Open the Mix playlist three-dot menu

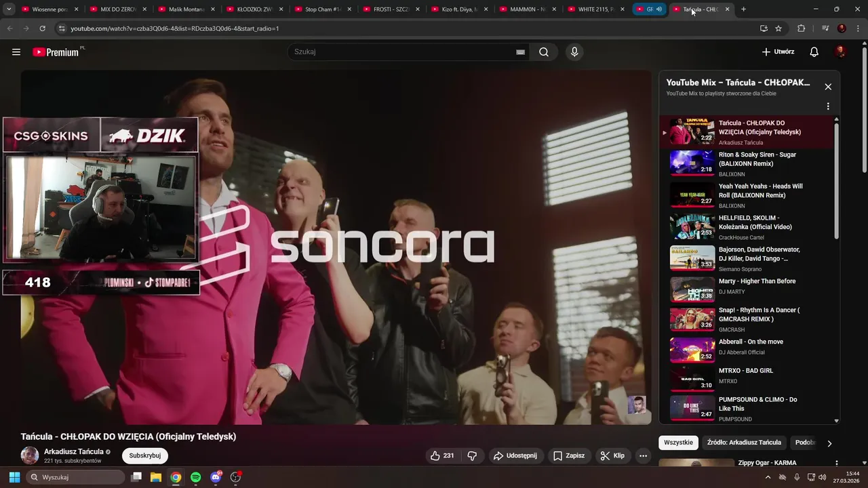[x=828, y=106]
